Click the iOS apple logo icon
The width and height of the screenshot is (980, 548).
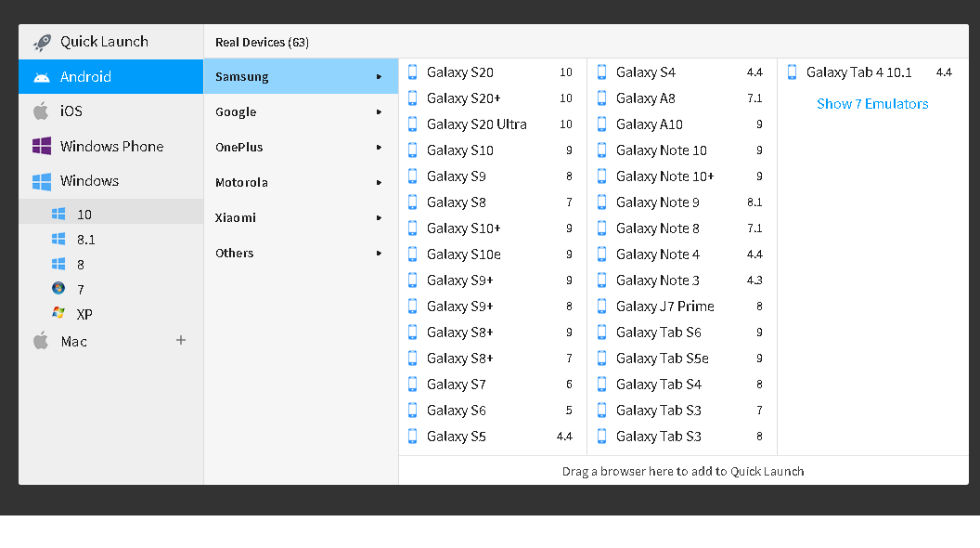coord(41,111)
